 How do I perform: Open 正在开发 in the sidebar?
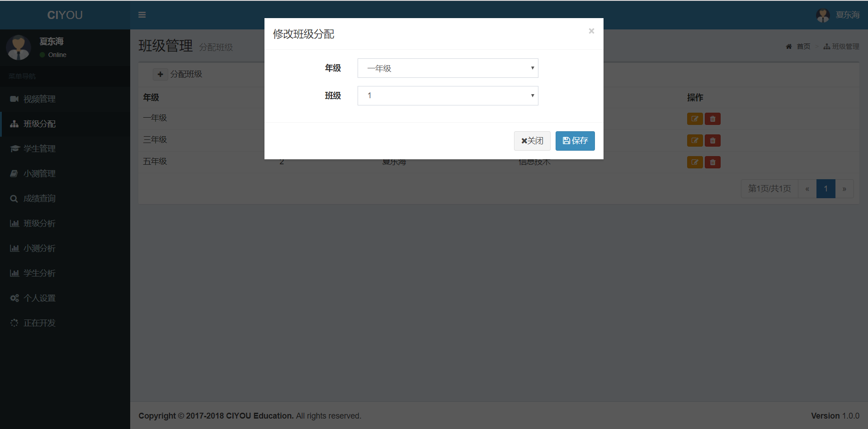click(x=65, y=323)
